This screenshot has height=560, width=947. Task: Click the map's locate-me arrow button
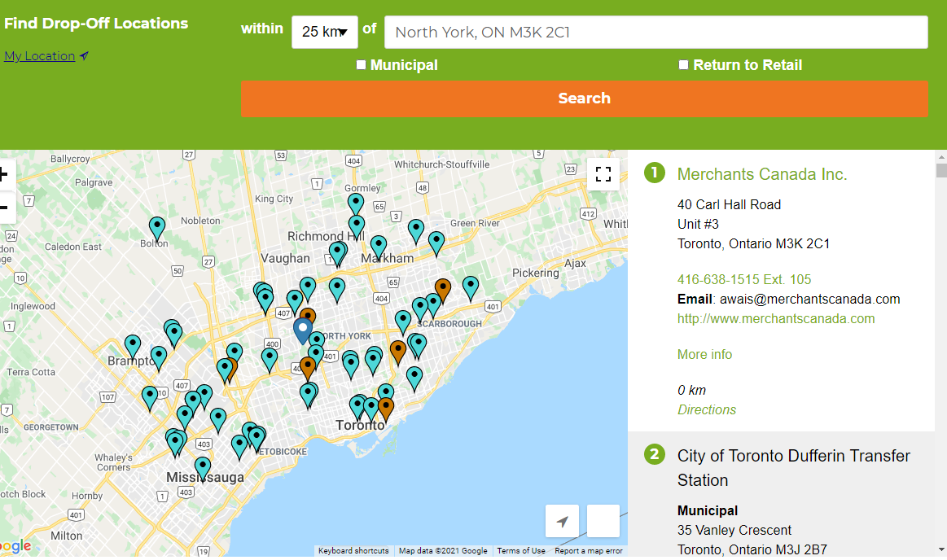[x=563, y=521]
